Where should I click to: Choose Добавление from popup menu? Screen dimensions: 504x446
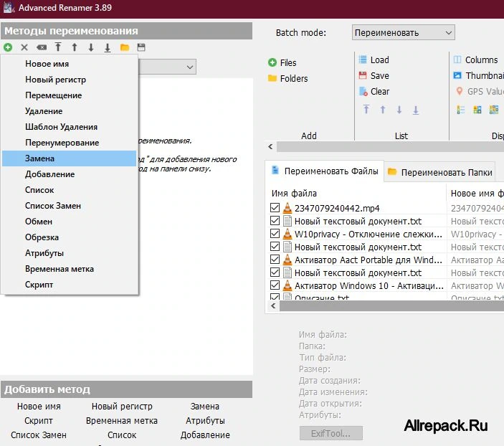(70, 174)
